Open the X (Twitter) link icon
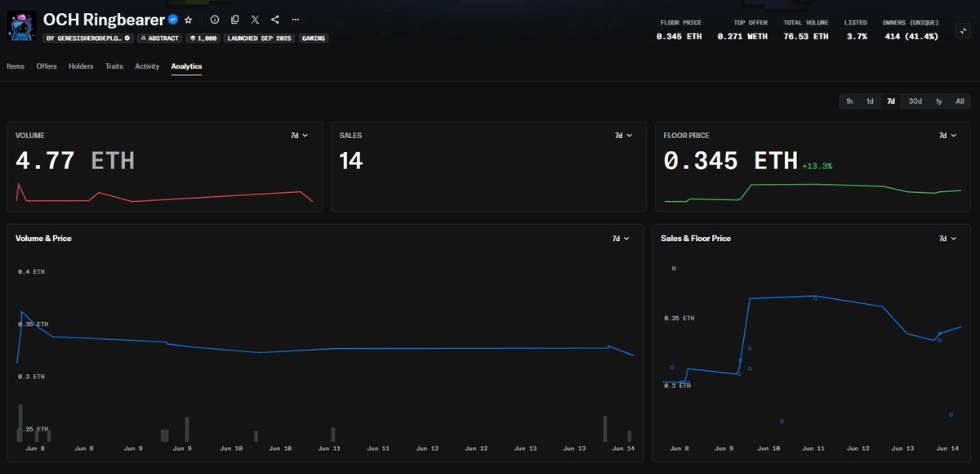Viewport: 980px width, 474px height. tap(255, 19)
